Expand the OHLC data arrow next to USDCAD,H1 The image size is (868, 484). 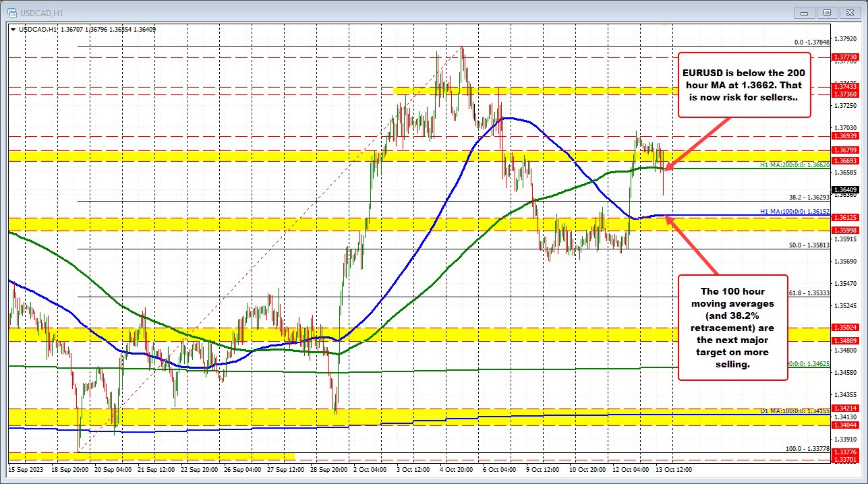point(13,30)
